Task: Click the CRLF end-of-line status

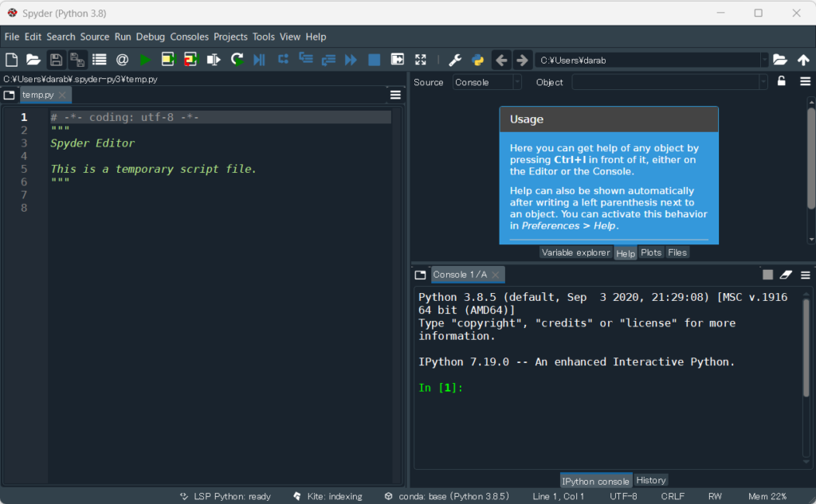Action: (673, 496)
